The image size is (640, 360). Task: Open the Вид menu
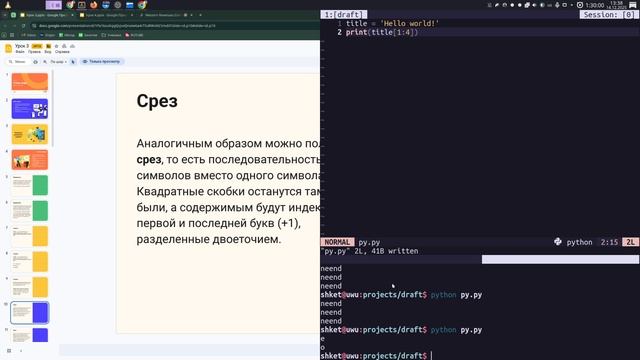pos(48,52)
